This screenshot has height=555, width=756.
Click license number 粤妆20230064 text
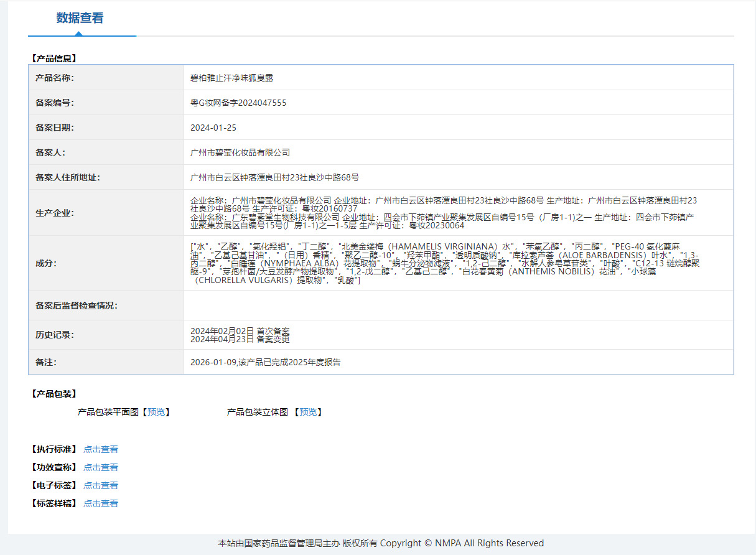[x=436, y=225]
